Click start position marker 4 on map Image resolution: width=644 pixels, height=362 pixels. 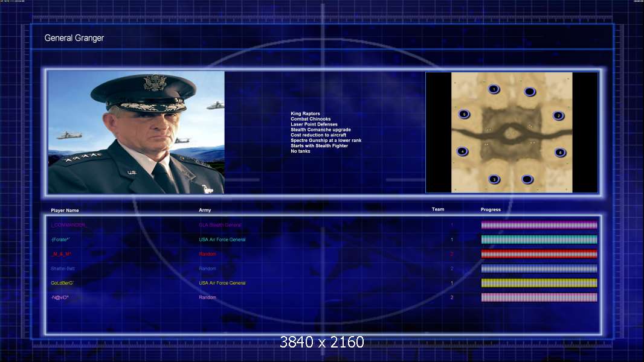pyautogui.click(x=462, y=151)
